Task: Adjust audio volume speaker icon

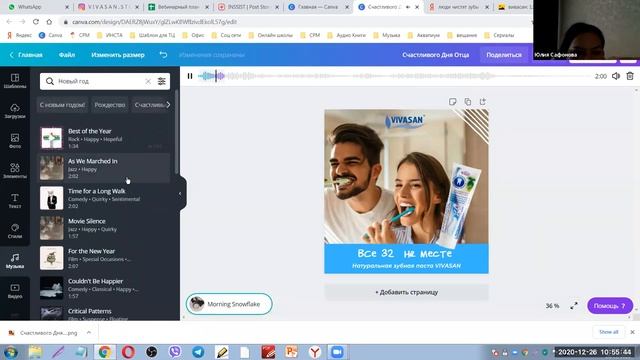Action: click(x=616, y=76)
